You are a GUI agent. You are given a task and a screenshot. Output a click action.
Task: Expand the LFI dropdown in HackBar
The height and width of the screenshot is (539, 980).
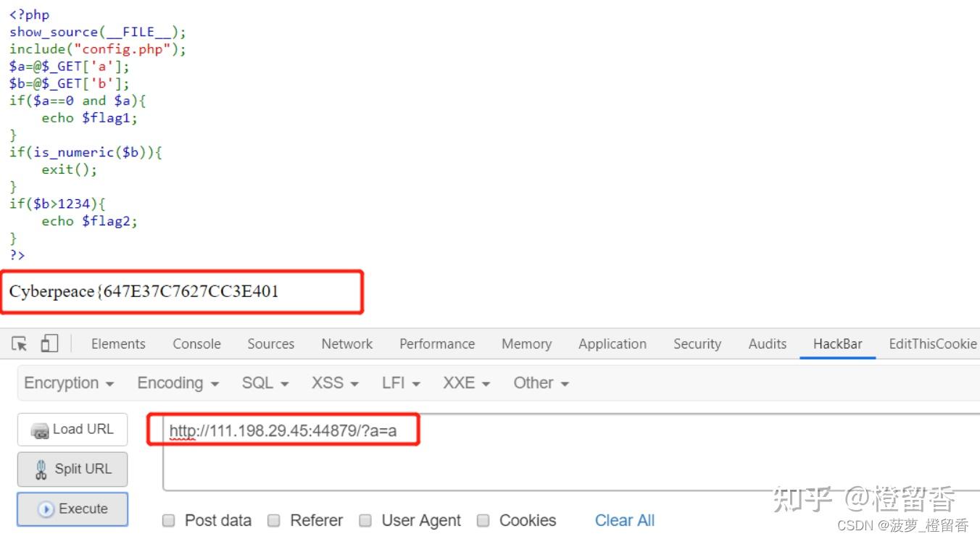399,383
